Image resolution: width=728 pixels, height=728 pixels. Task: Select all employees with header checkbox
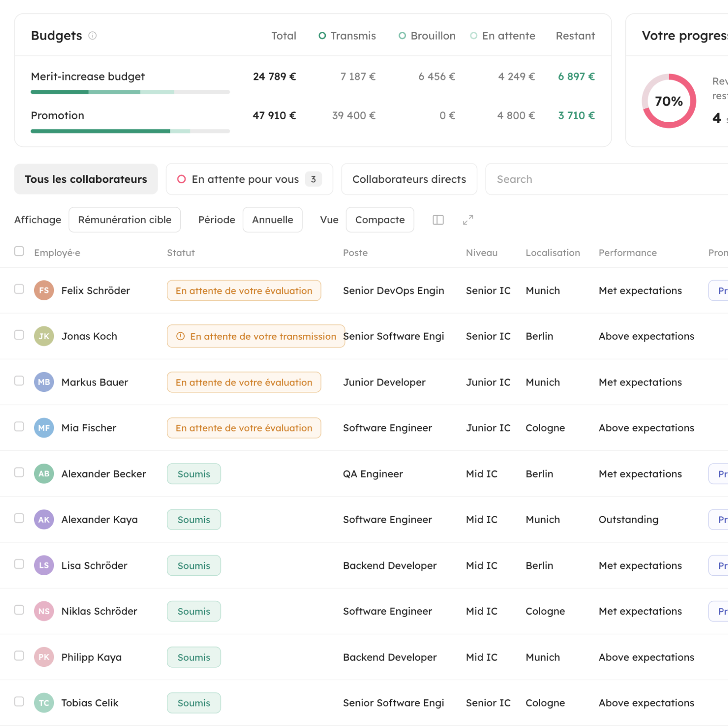pos(19,251)
